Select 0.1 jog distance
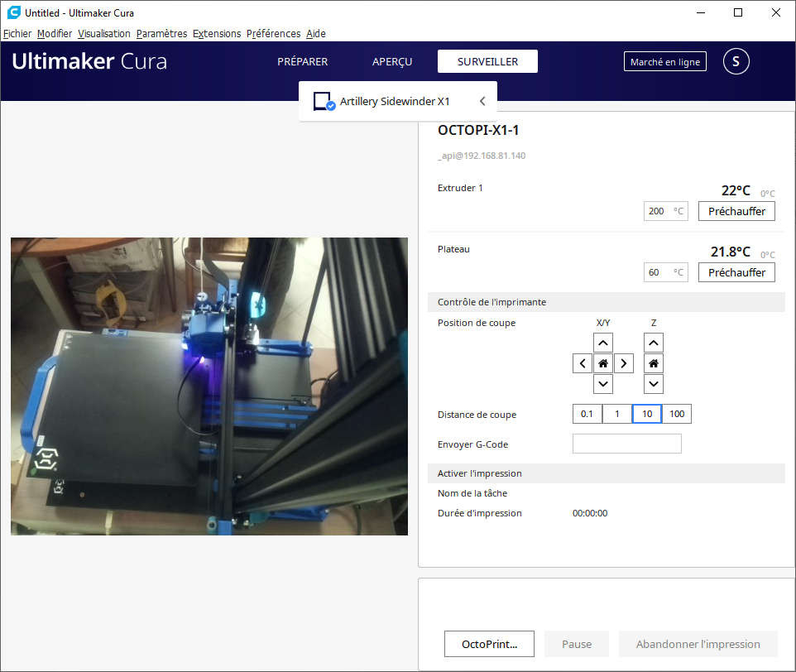The height and width of the screenshot is (672, 796). click(x=587, y=414)
